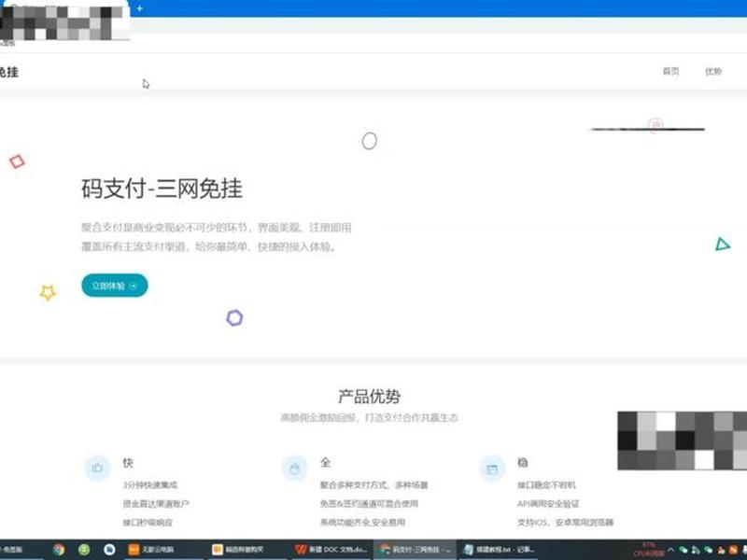Open Chrome from the taskbar
The height and width of the screenshot is (560, 747).
tap(59, 550)
